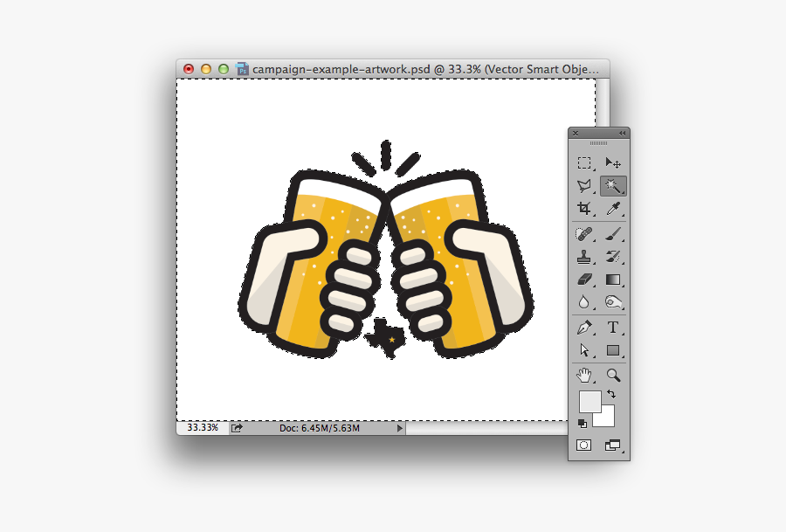
Task: Pick the Crop tool
Action: pyautogui.click(x=582, y=209)
